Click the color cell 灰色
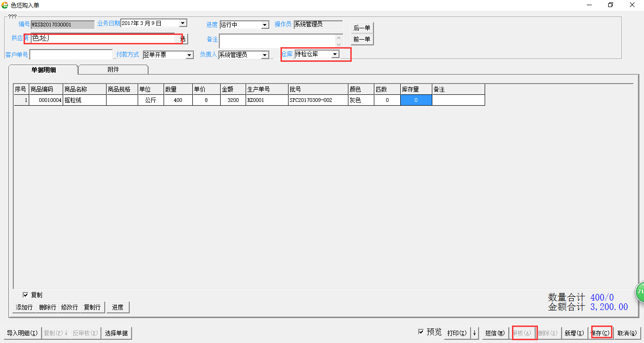This screenshot has height=343, width=644. click(x=361, y=100)
